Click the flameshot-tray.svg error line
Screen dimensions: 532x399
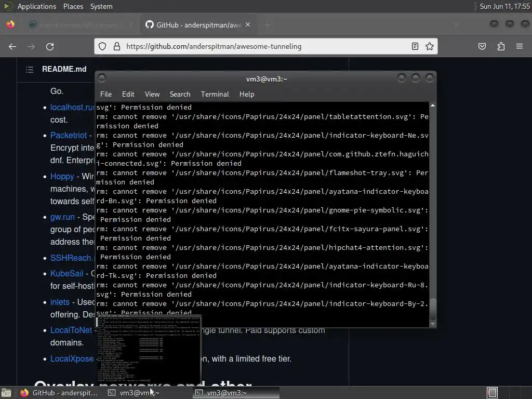tap(262, 178)
